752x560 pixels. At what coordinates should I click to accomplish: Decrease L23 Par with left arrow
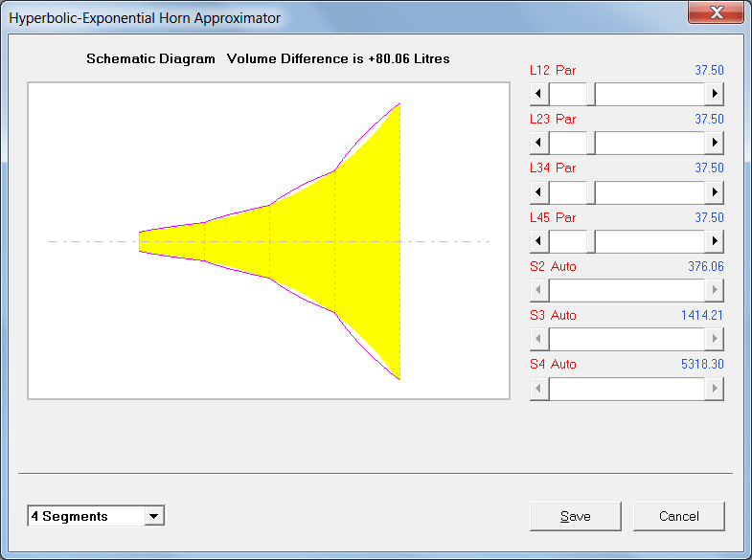539,143
